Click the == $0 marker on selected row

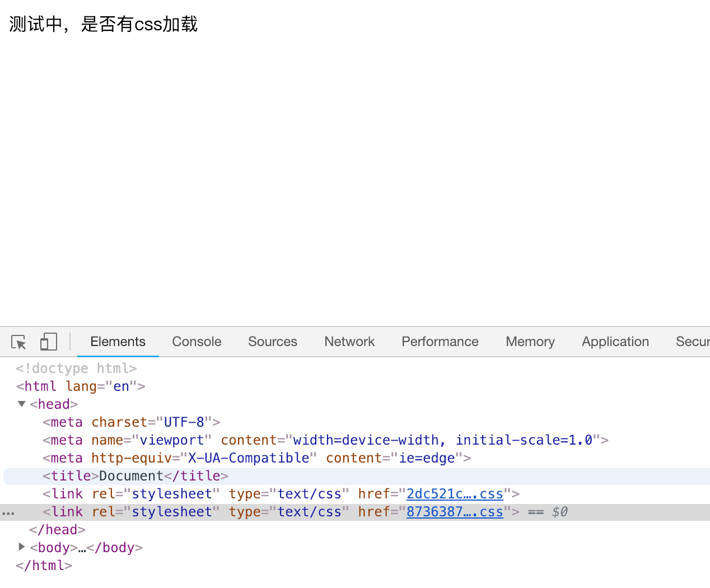548,512
